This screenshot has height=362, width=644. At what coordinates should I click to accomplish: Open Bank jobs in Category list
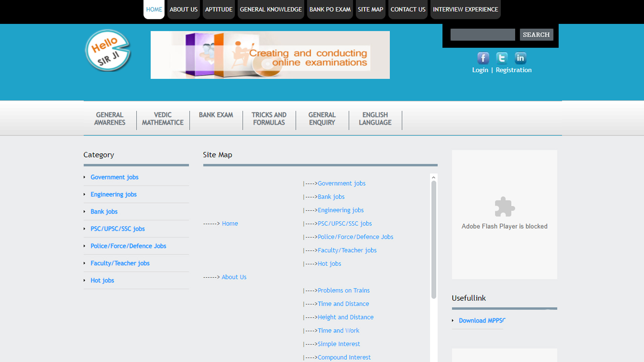(104, 212)
